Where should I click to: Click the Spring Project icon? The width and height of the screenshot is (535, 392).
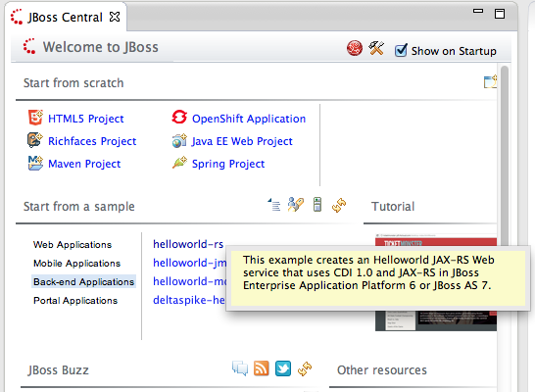pos(179,163)
